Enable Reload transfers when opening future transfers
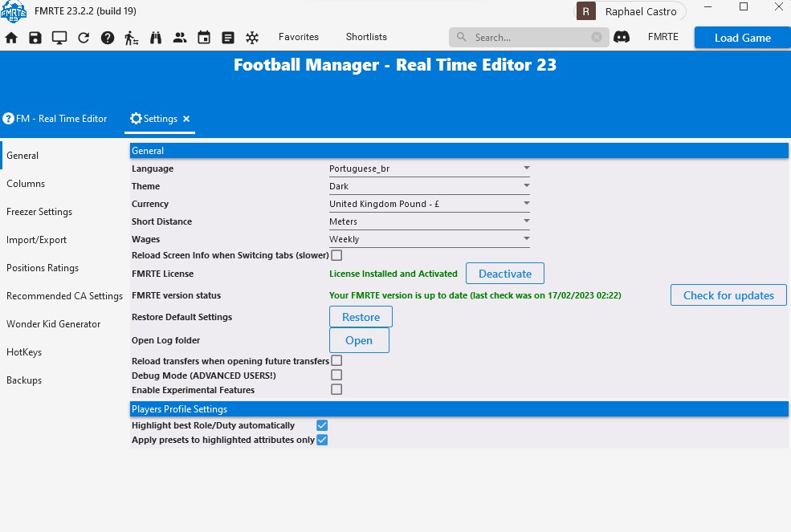 tap(336, 360)
